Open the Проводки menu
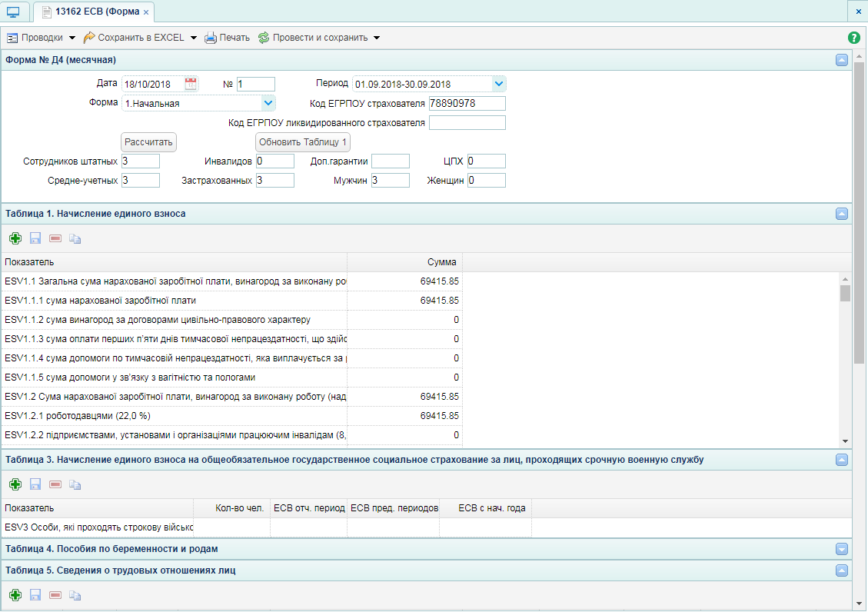The width and height of the screenshot is (868, 612). coord(41,38)
